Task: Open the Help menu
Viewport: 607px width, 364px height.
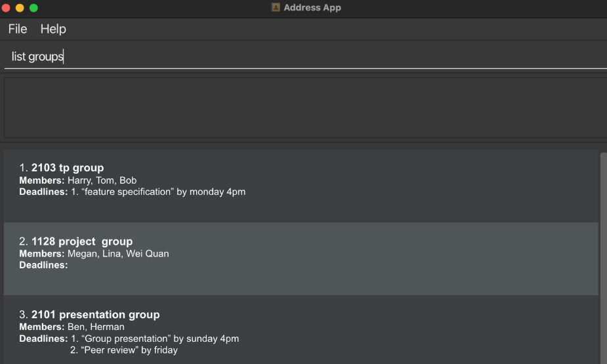Action: coord(53,29)
